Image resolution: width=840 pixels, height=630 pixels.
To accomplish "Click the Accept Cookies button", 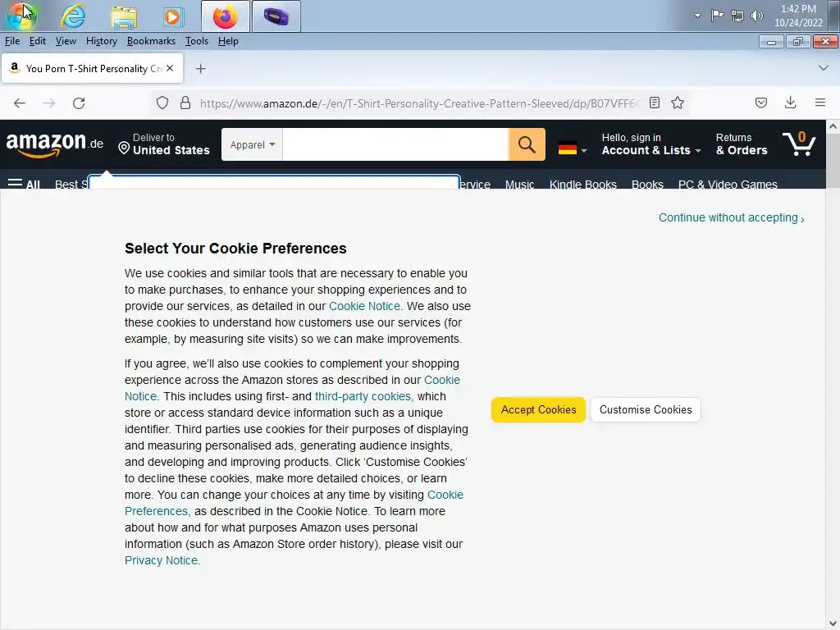I will tap(538, 410).
